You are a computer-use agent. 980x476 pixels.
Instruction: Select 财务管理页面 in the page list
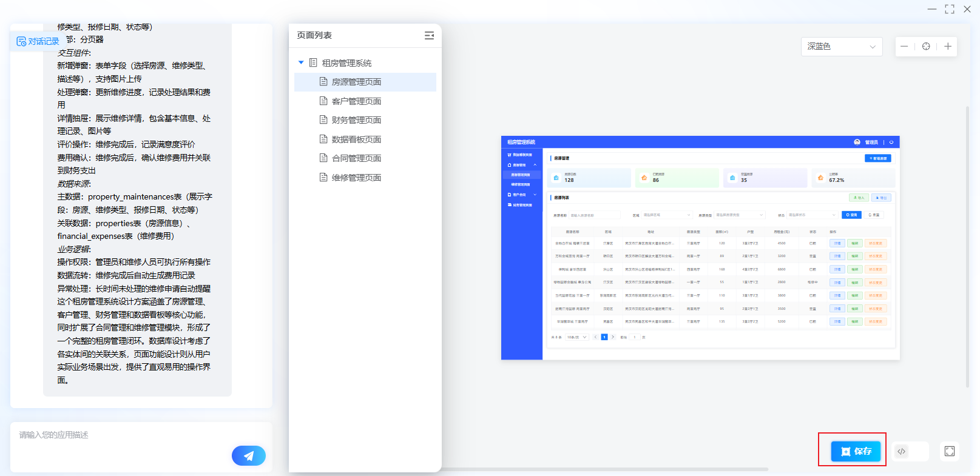[x=356, y=120]
